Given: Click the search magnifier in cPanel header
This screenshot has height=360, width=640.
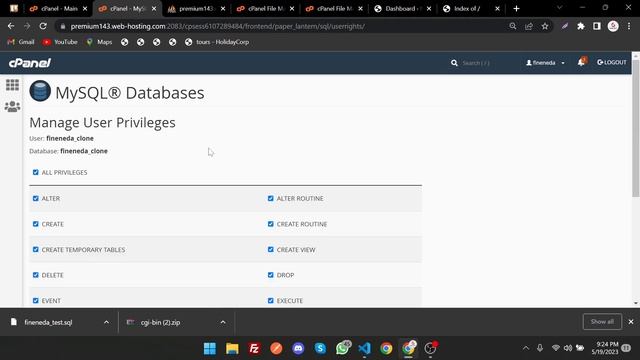Looking at the screenshot, I should [454, 63].
